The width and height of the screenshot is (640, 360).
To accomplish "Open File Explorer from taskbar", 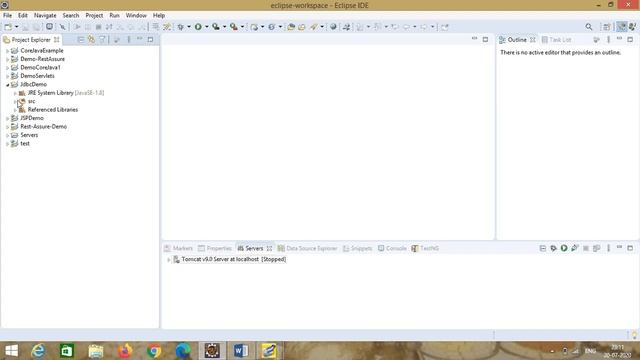I will [96, 351].
